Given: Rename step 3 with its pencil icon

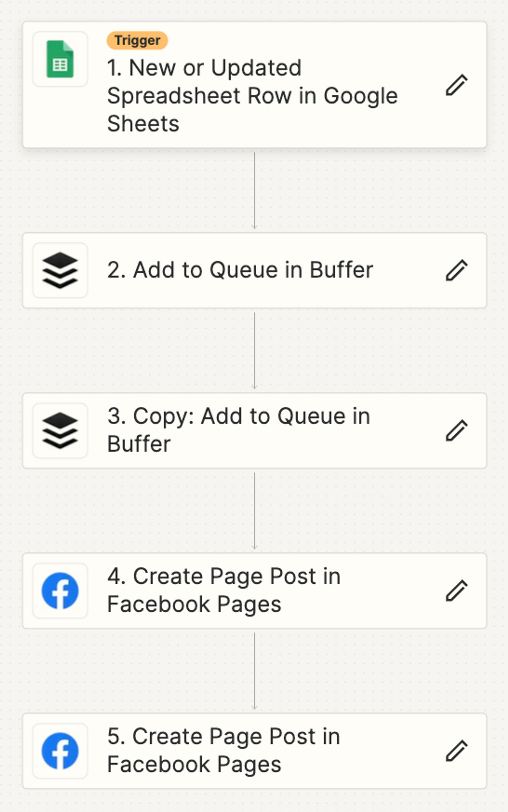Looking at the screenshot, I should point(457,430).
